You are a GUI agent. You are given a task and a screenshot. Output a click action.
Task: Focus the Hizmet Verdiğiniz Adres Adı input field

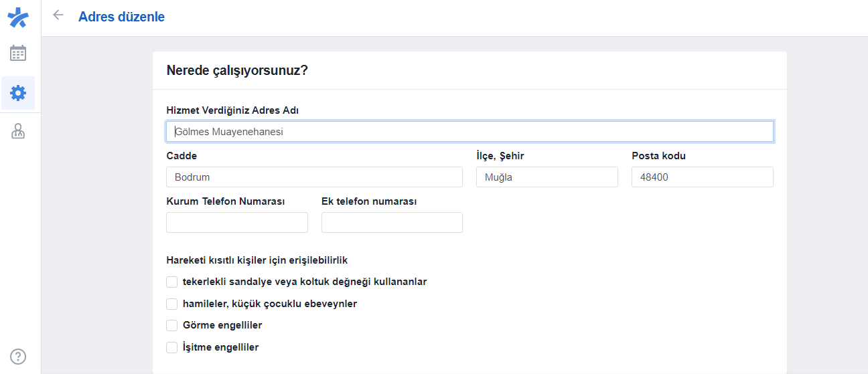pyautogui.click(x=469, y=132)
